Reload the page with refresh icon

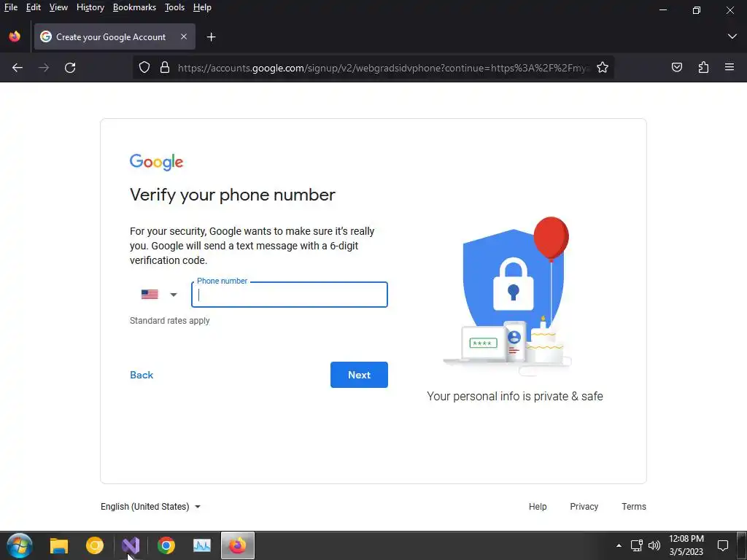tap(70, 68)
